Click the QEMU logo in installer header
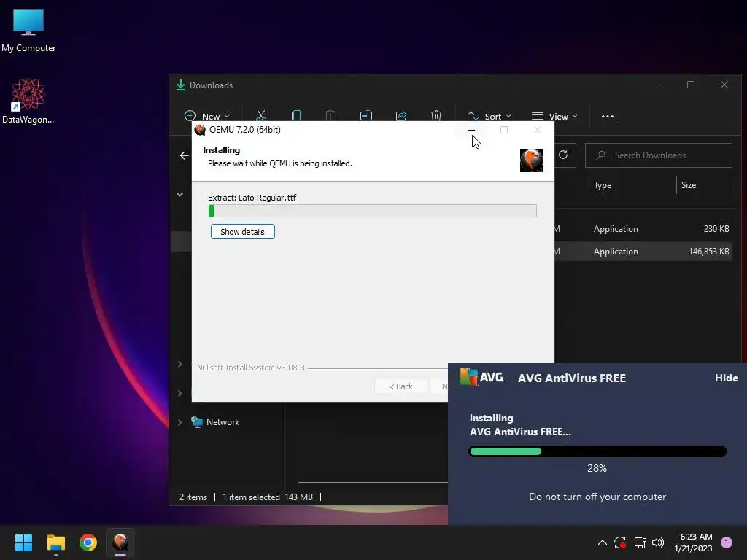747x560 pixels. tap(532, 160)
